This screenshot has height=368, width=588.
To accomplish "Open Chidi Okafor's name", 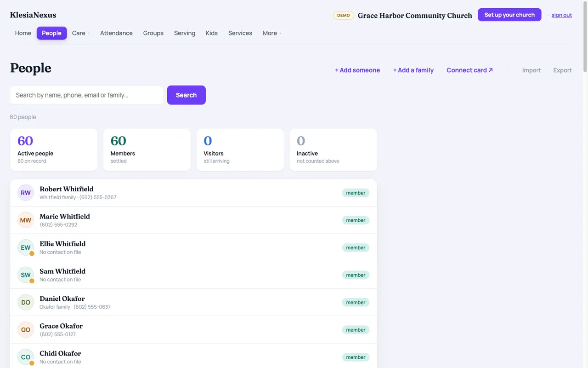I will click(60, 353).
